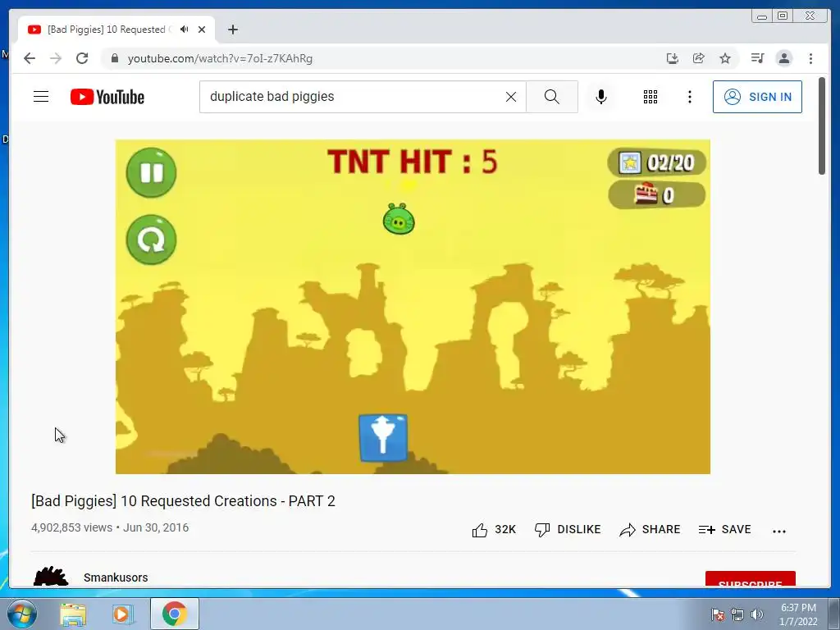Click the magnifier search button
This screenshot has height=630, width=840.
click(x=552, y=97)
